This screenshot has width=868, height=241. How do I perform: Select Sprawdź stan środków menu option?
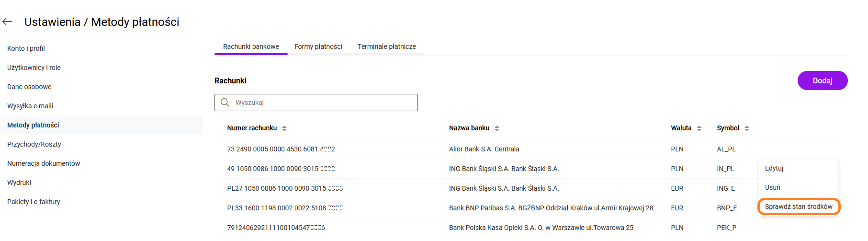point(799,207)
